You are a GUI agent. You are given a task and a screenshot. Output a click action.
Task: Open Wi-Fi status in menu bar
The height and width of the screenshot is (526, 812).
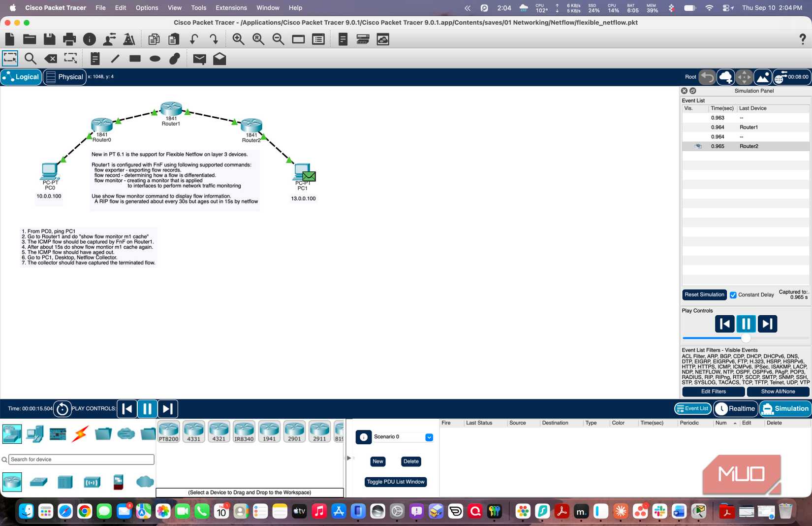[709, 8]
